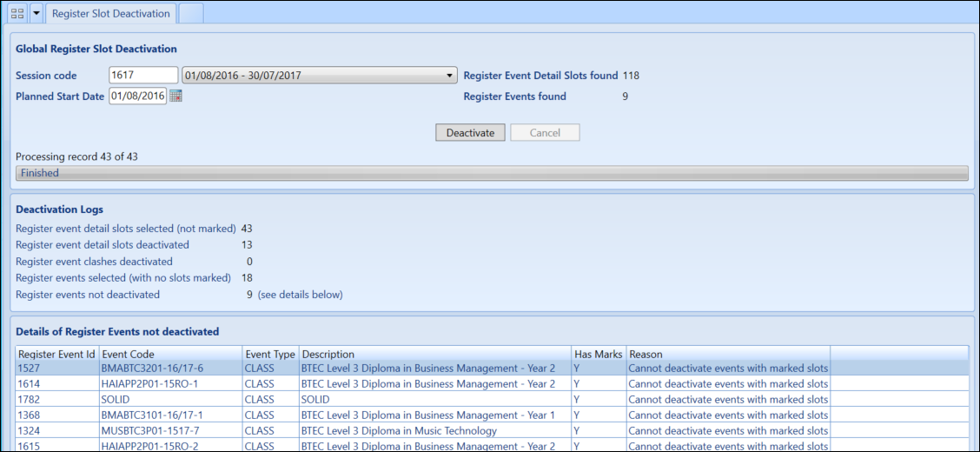Click 'Global Register Slot Deactivation' heading
The width and height of the screenshot is (980, 452).
[96, 49]
